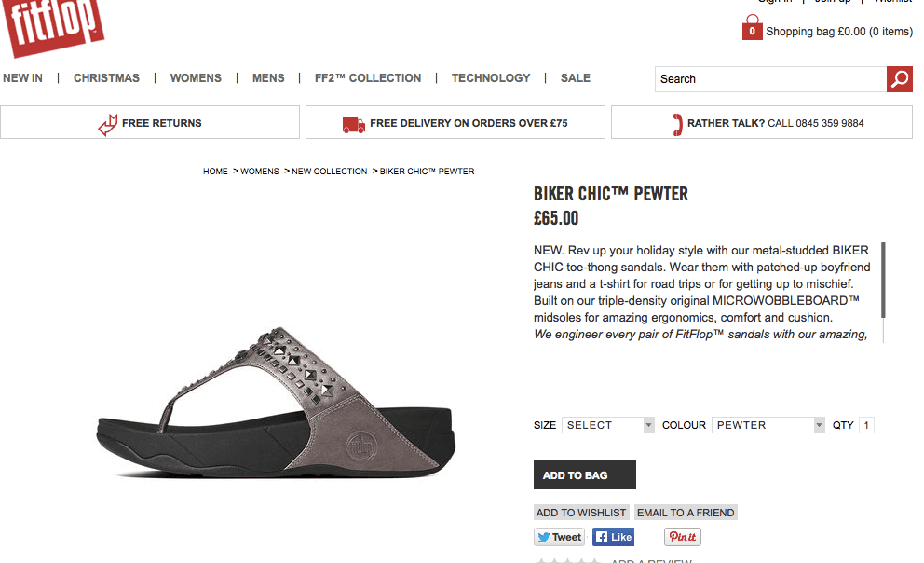The height and width of the screenshot is (563, 924).
Task: Click the description text scrollbar
Action: 883,280
